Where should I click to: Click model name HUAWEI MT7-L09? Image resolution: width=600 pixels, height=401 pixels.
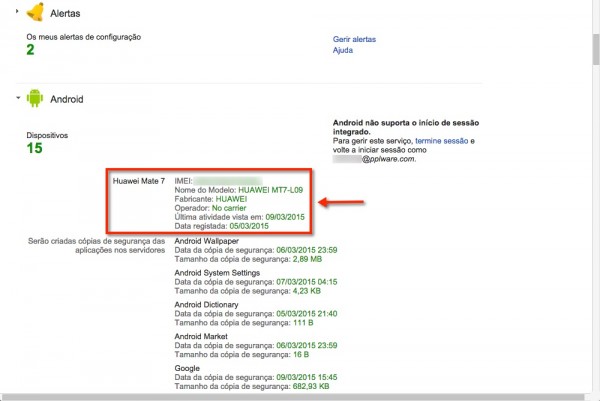(271, 190)
